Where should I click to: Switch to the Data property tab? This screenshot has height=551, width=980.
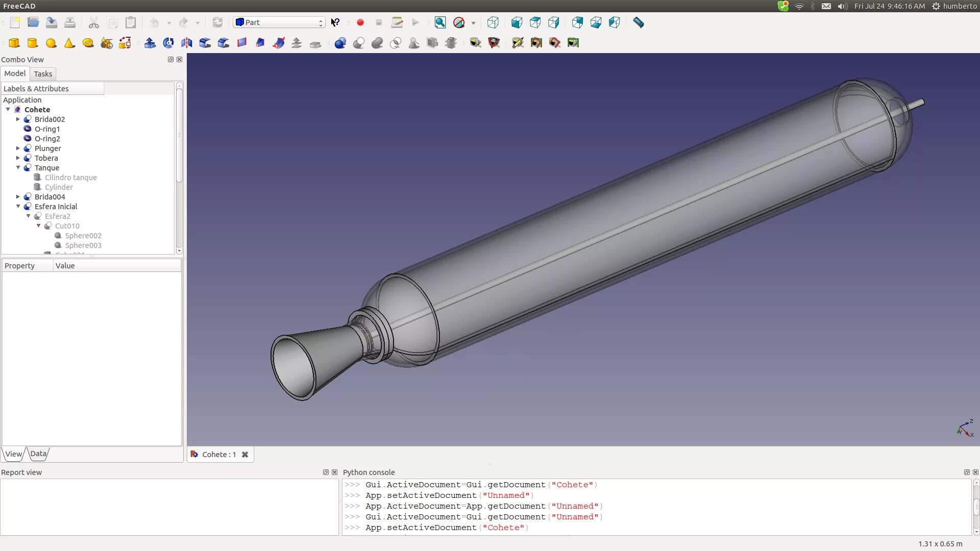(x=38, y=454)
